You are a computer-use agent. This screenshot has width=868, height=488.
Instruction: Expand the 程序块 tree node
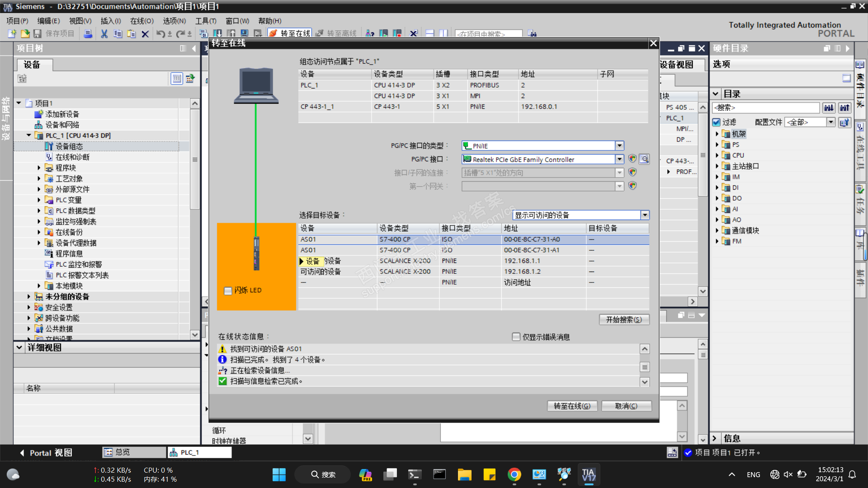point(39,168)
